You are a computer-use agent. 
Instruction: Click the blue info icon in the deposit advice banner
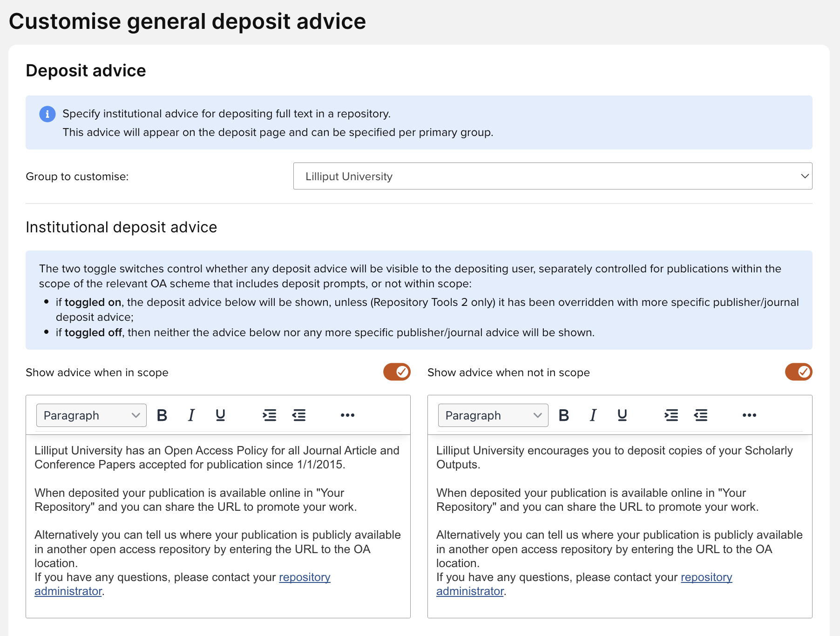(x=47, y=114)
